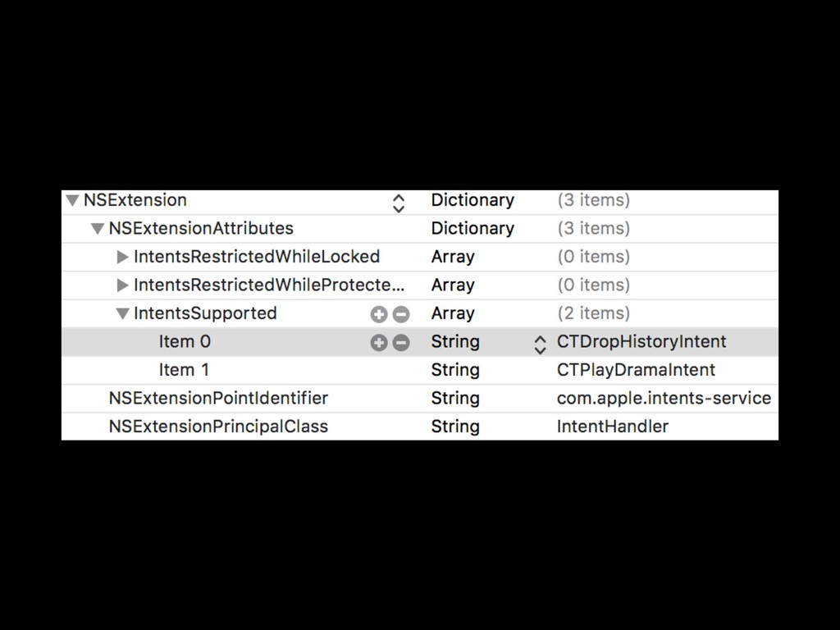Delete Item 0 with its minus icon

(x=400, y=342)
